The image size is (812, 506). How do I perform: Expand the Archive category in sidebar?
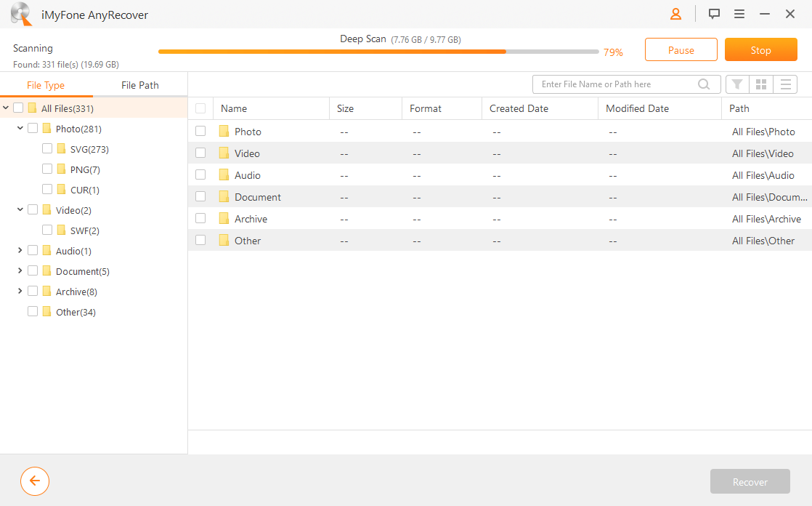20,291
